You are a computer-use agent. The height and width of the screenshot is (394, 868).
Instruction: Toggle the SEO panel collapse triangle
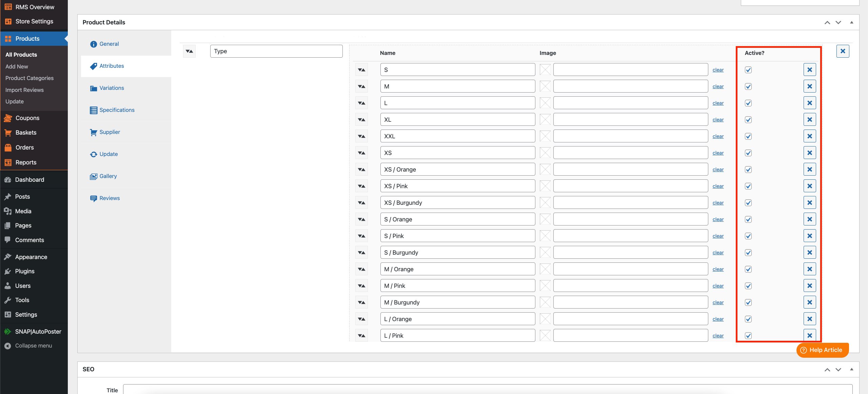pos(851,369)
